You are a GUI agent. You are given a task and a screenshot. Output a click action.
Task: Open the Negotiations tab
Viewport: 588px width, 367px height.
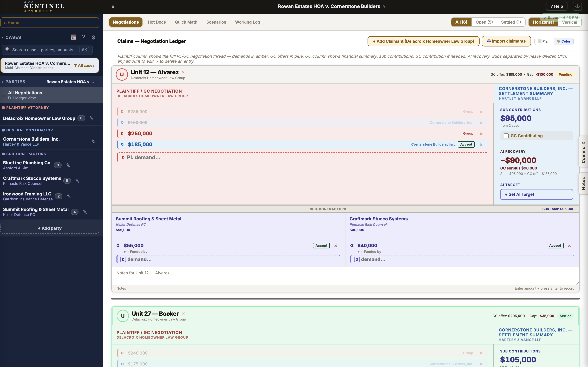coord(126,22)
